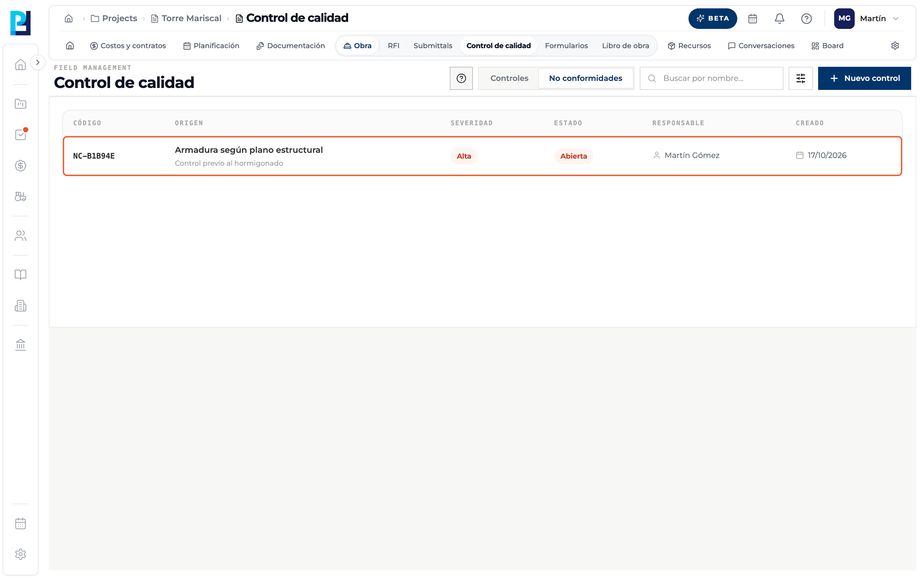Click breadcrumb home icon

click(x=69, y=18)
